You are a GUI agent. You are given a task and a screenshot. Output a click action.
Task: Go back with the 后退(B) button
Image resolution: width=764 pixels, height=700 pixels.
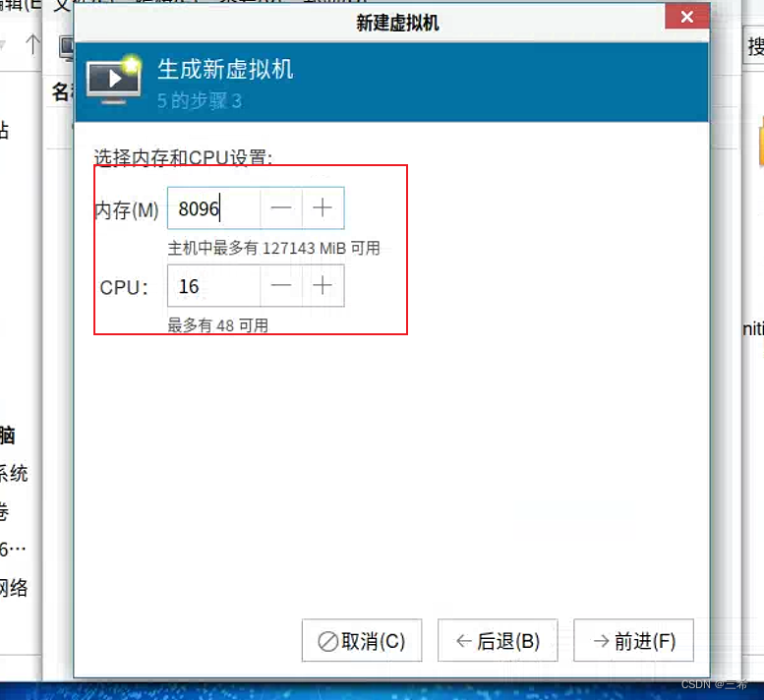(x=498, y=640)
